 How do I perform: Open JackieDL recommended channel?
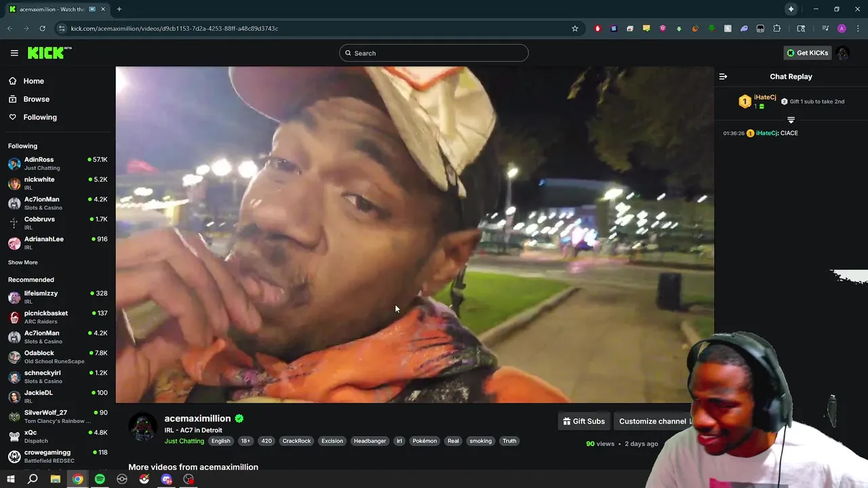pyautogui.click(x=58, y=396)
